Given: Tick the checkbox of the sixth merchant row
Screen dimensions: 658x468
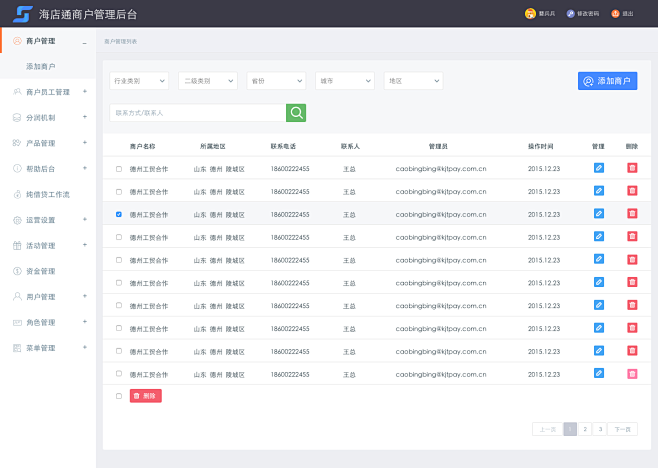Looking at the screenshot, I should coord(119,283).
